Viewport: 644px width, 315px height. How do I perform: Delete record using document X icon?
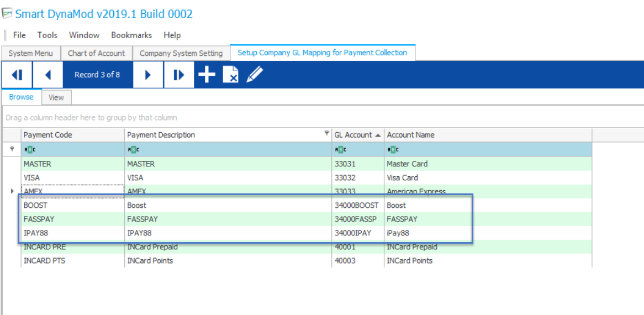point(230,75)
